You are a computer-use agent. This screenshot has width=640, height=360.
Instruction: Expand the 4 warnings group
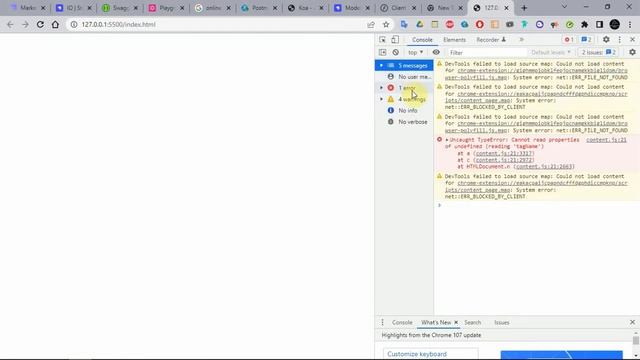coord(381,99)
